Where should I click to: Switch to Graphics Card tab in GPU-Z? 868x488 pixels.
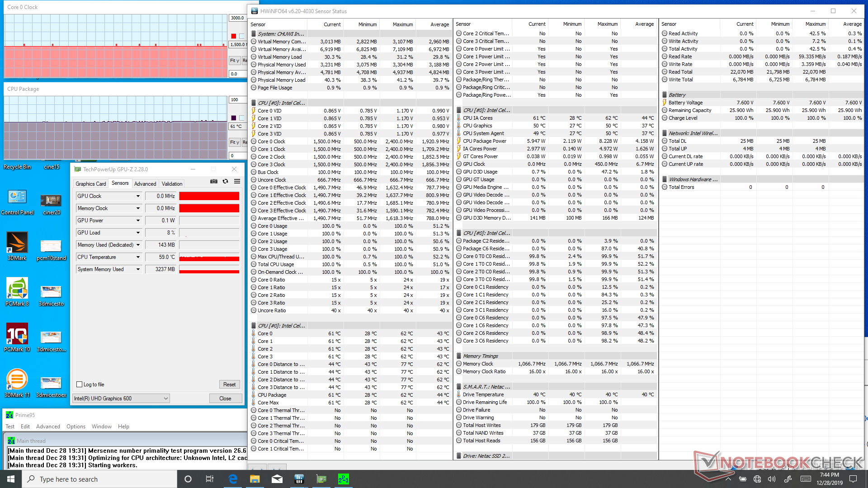[x=91, y=184]
